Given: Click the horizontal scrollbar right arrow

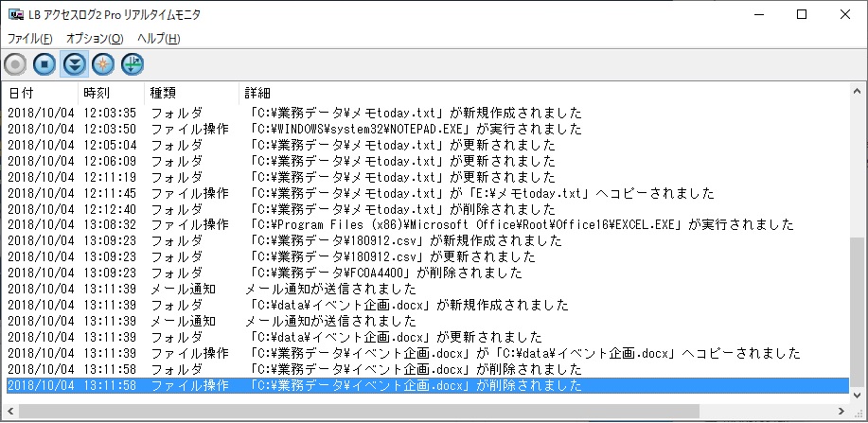Looking at the screenshot, I should point(841,412).
